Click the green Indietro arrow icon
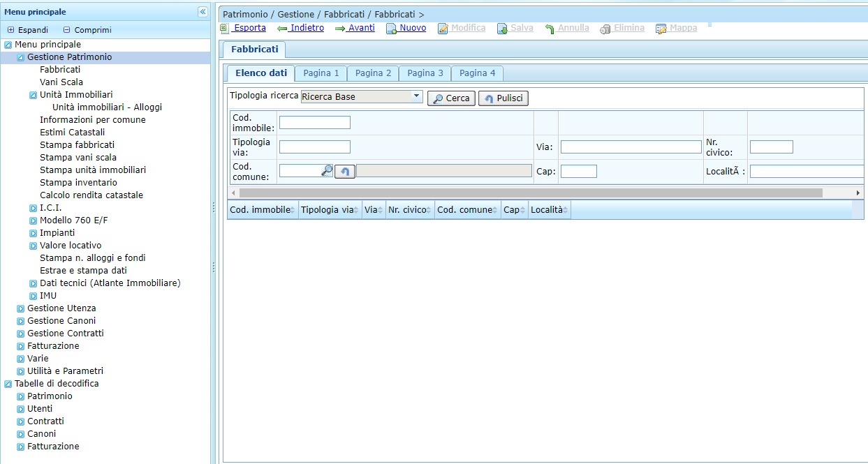The width and height of the screenshot is (868, 464). 282,29
